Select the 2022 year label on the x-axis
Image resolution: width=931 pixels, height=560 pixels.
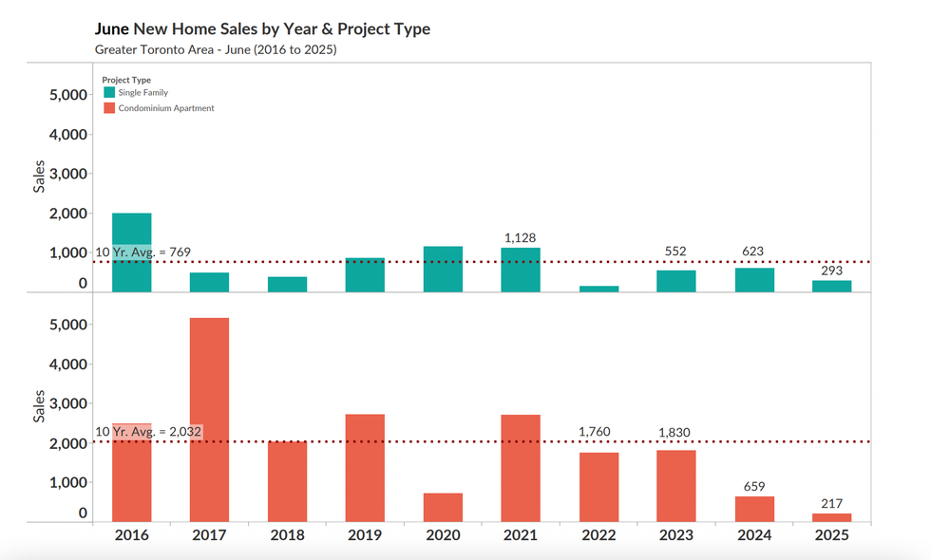(x=598, y=535)
